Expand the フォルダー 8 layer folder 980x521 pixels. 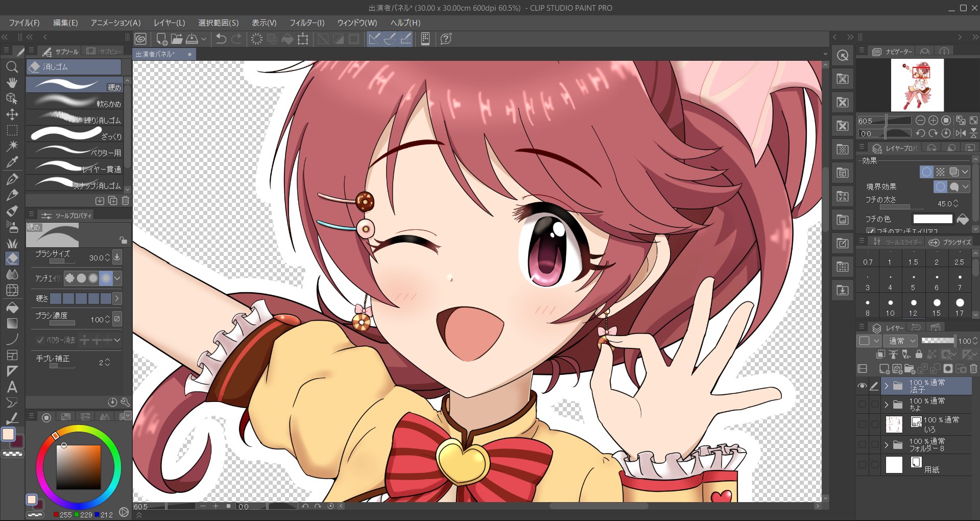(x=887, y=444)
